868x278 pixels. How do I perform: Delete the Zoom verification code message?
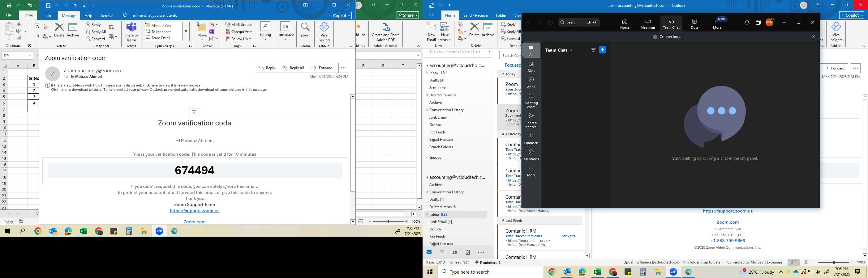coord(59,30)
